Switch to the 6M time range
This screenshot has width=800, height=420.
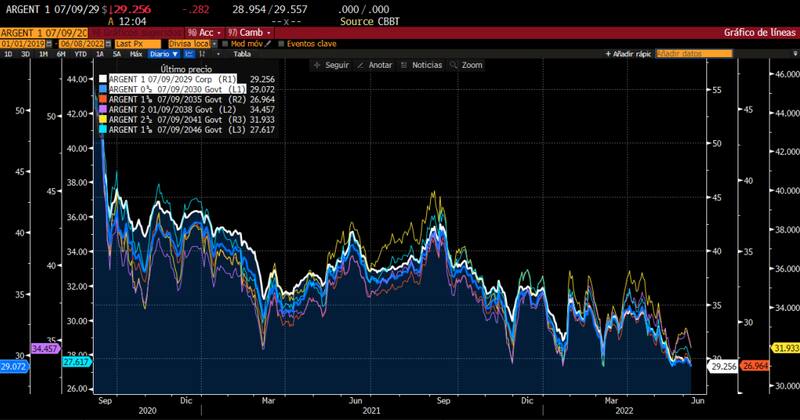pyautogui.click(x=61, y=53)
